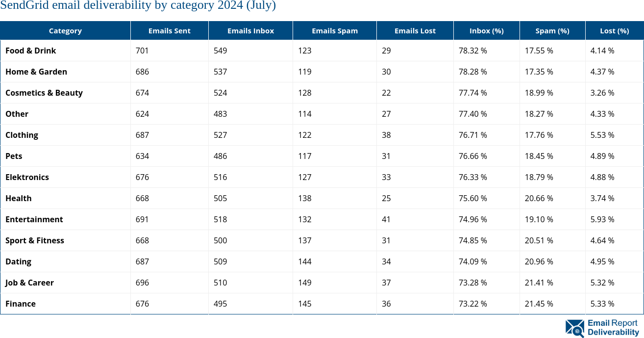Click the 'Email Report Deliverability' logo text
The image size is (644, 338).
point(613,328)
